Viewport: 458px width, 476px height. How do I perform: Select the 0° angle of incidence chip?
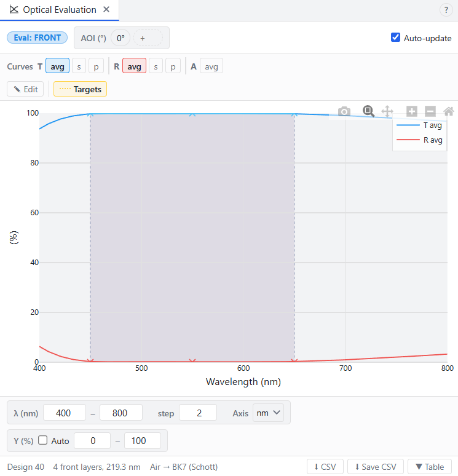point(120,38)
